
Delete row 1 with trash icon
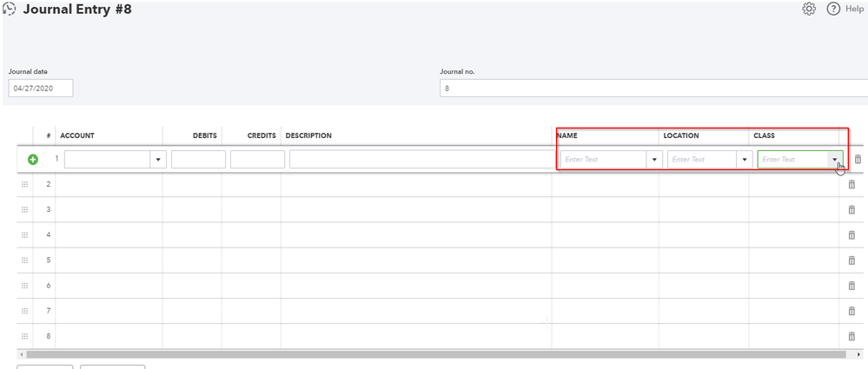858,160
